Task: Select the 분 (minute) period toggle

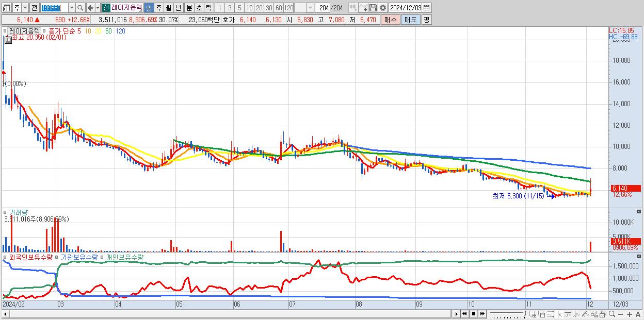Action: 189,8
